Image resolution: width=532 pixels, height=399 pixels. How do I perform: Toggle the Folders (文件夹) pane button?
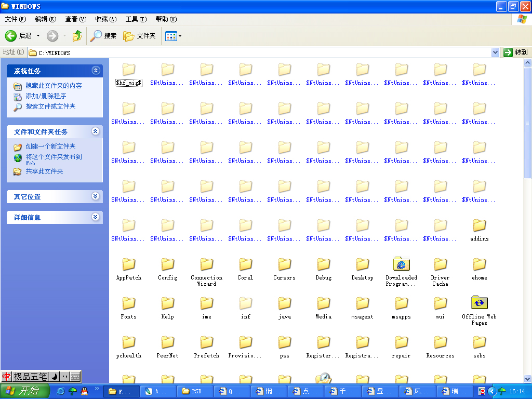pyautogui.click(x=139, y=36)
